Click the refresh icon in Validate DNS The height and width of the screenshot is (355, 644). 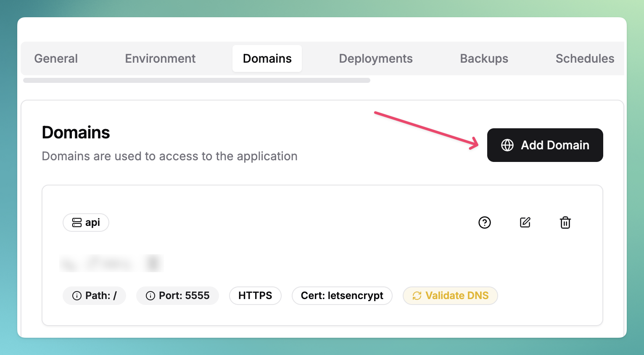[x=417, y=296]
